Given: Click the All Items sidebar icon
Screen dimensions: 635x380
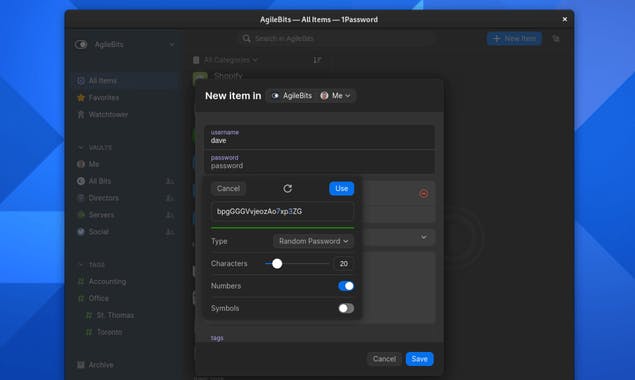Looking at the screenshot, I should point(81,81).
